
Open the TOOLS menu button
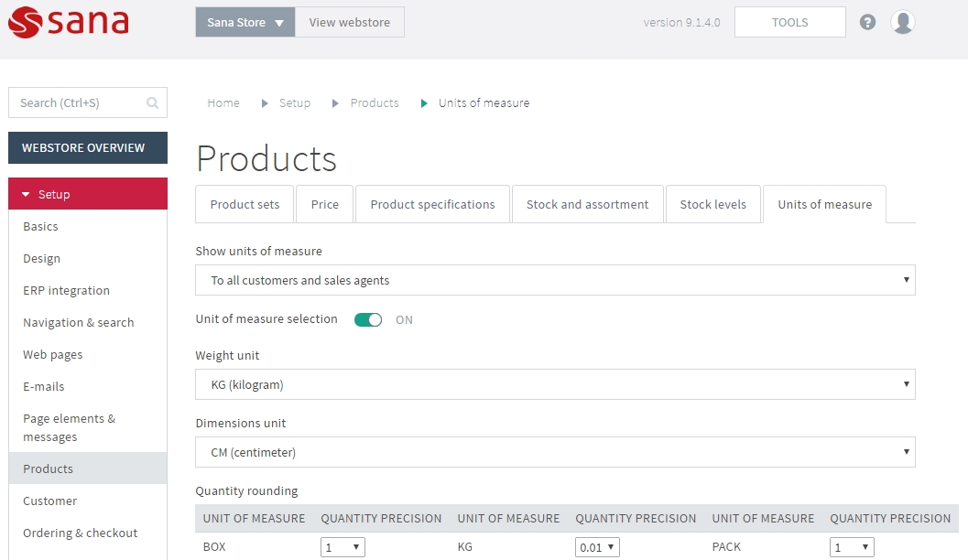click(x=789, y=22)
